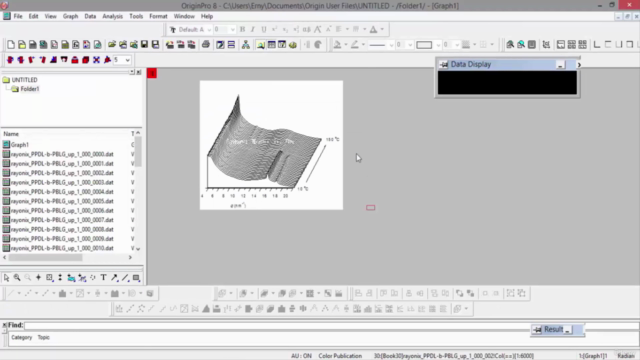Open the Graph menu

click(70, 16)
